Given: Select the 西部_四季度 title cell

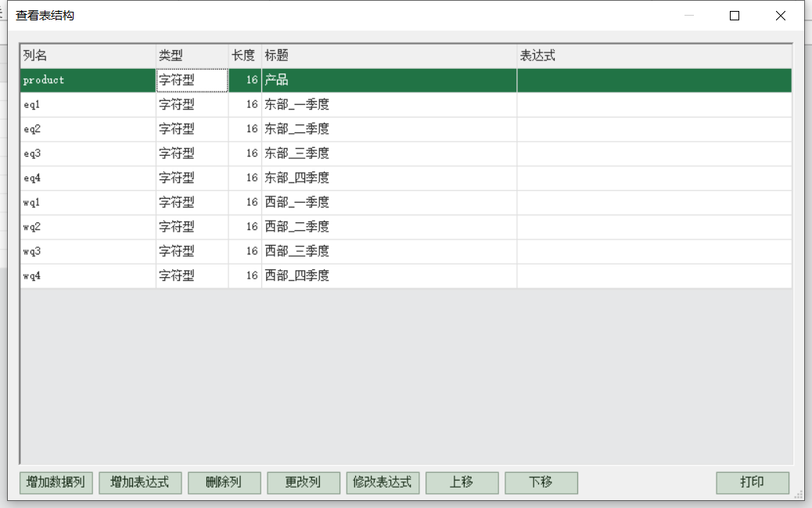Looking at the screenshot, I should [x=390, y=276].
